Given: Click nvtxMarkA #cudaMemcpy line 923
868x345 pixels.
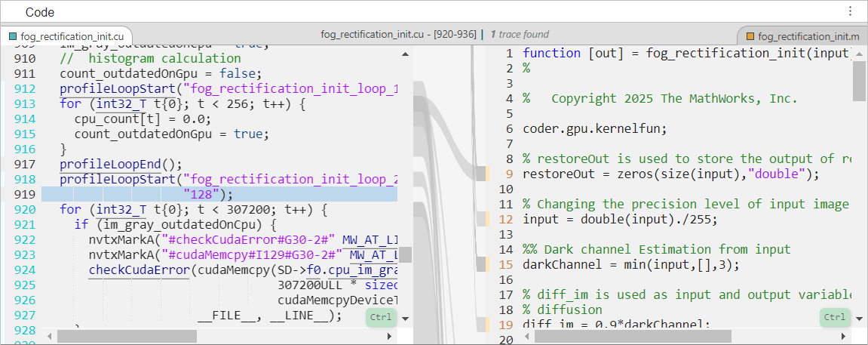Looking at the screenshot, I should (243, 255).
